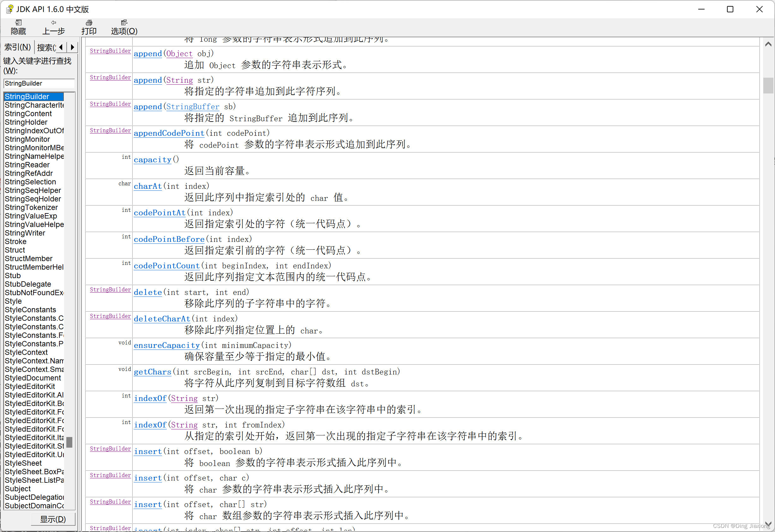Image resolution: width=775 pixels, height=532 pixels.
Task: Select StringWriter in the index list
Action: point(25,233)
